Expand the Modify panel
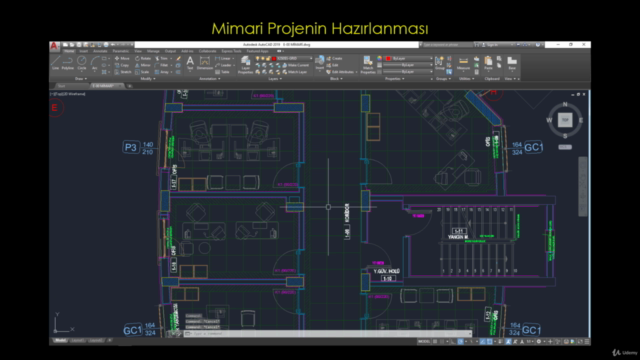The height and width of the screenshot is (360, 640). click(148, 78)
